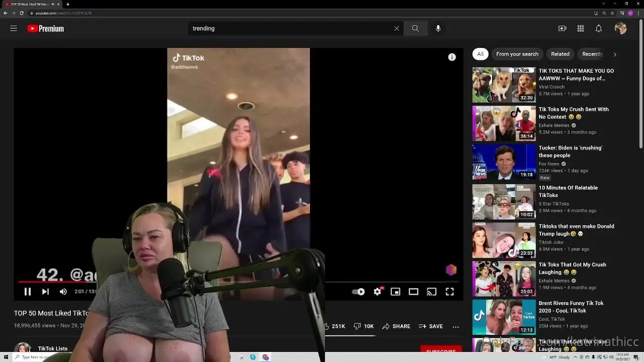The image size is (644, 362).
Task: Open Donald Trump laugh Tiktoks thumbnail
Action: [504, 239]
